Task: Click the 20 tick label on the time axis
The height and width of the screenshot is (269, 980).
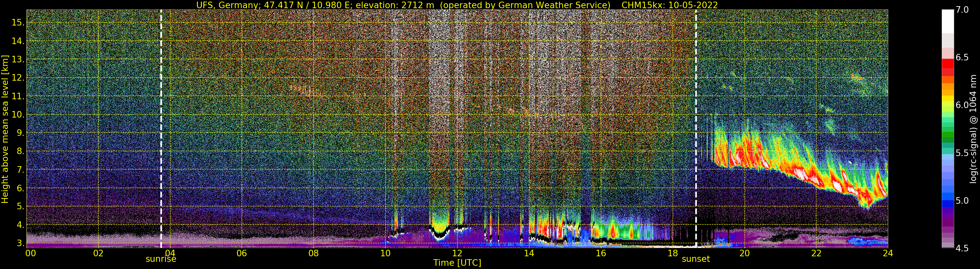Action: click(744, 253)
